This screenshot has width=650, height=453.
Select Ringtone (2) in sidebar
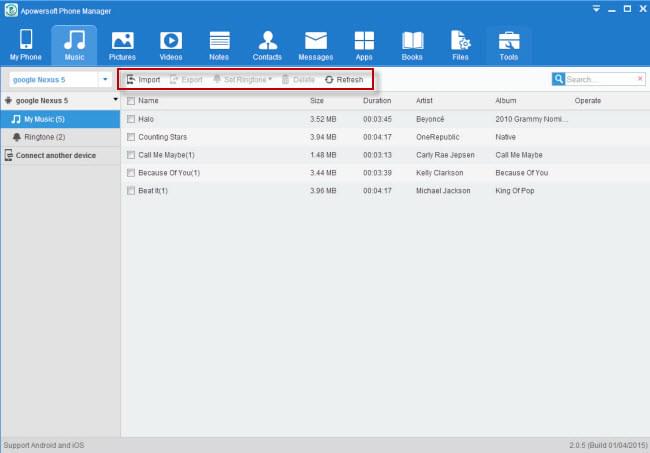click(61, 137)
